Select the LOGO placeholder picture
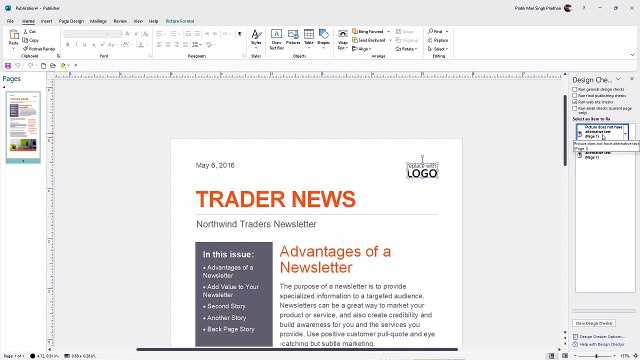Viewport: 640px width, 360px height. [422, 170]
